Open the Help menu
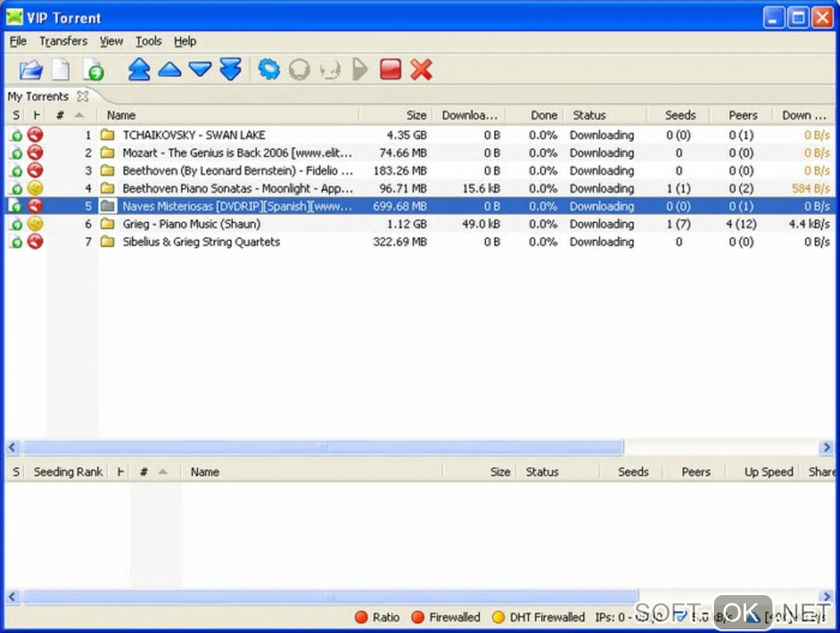 tap(184, 41)
